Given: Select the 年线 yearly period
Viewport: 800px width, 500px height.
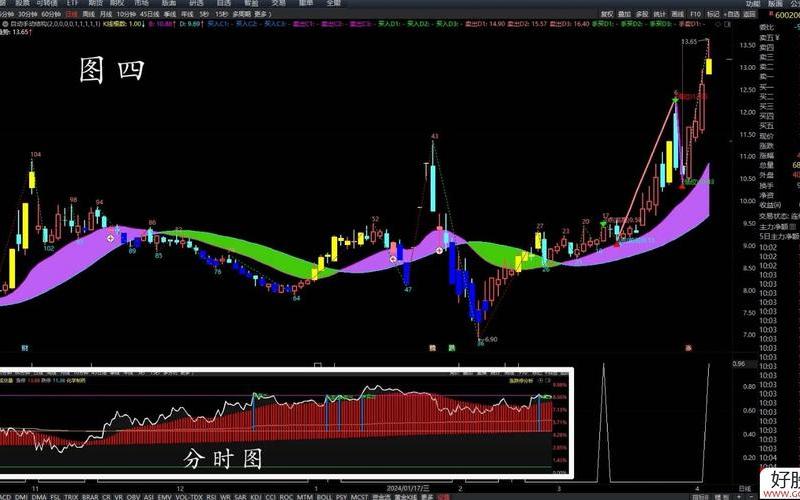Looking at the screenshot, I should [x=188, y=15].
